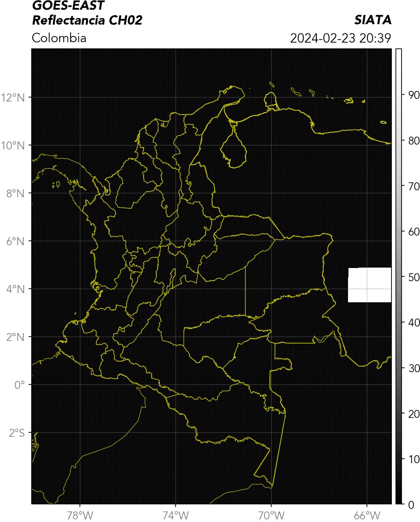Click the colorbar value 10
The width and height of the screenshot is (420, 522).
pos(414,460)
